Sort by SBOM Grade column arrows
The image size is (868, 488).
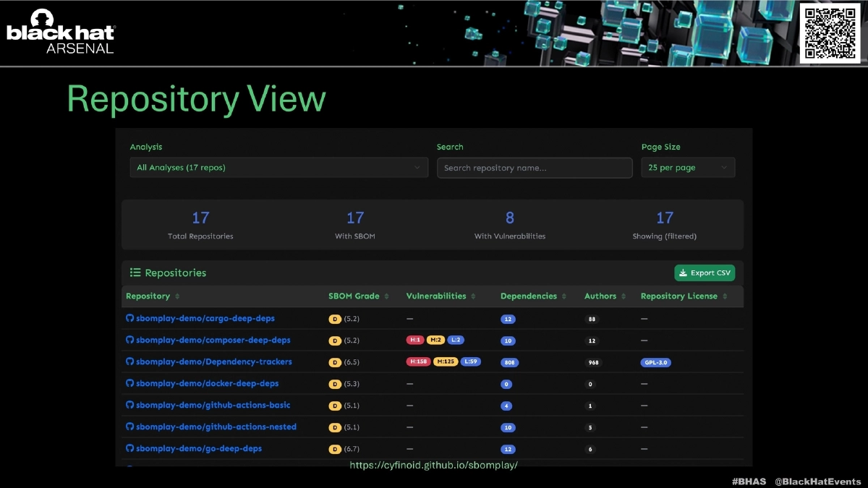pos(386,296)
